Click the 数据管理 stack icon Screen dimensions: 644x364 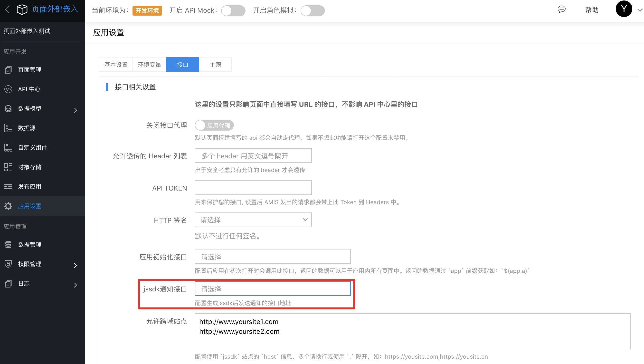coord(8,245)
